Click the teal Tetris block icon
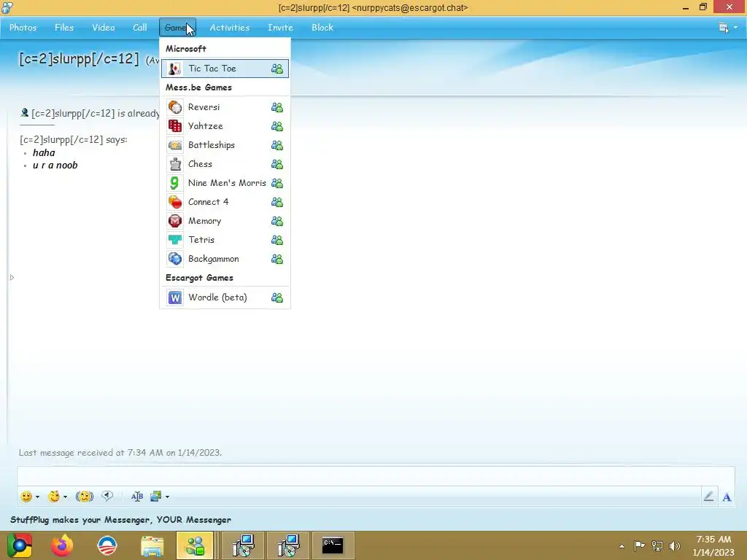Viewport: 747px width, 560px height. [x=175, y=240]
